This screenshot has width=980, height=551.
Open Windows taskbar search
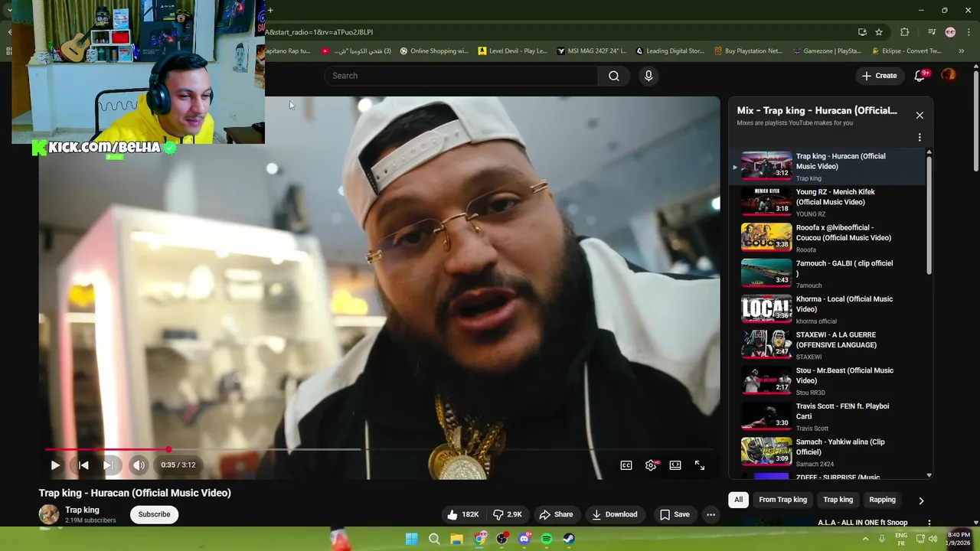[434, 539]
